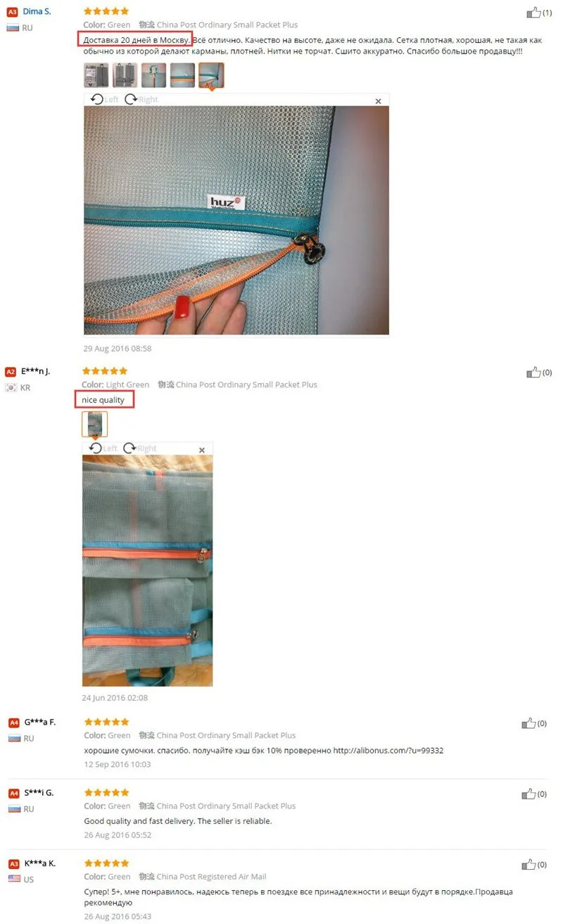The height and width of the screenshot is (924, 563).
Task: Click thumbs-up on K***a K. review
Action: point(529,864)
